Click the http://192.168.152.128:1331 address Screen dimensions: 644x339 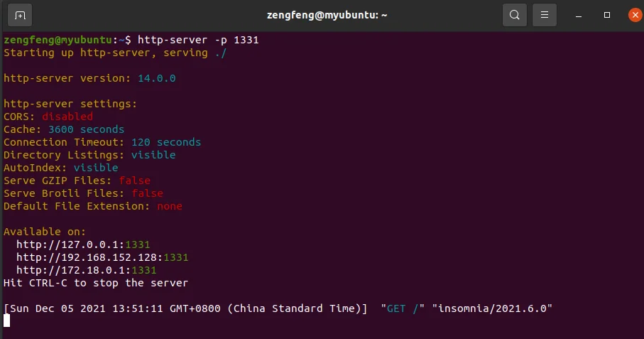point(102,257)
